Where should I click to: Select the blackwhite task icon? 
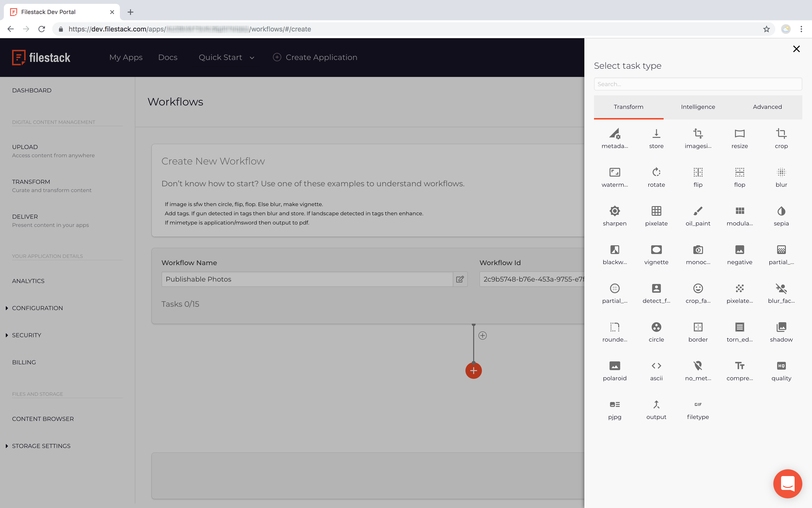[615, 250]
